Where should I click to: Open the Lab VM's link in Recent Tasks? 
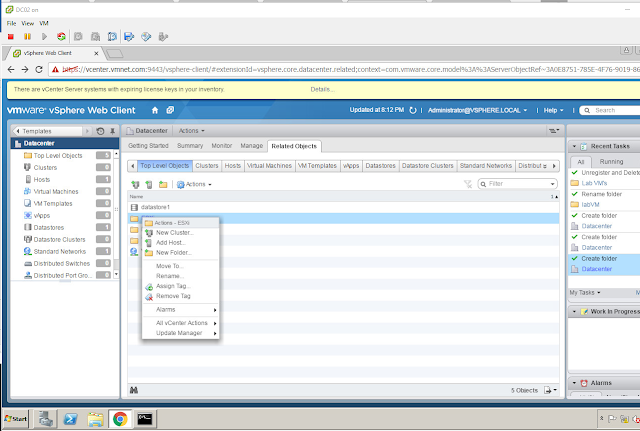click(x=594, y=183)
